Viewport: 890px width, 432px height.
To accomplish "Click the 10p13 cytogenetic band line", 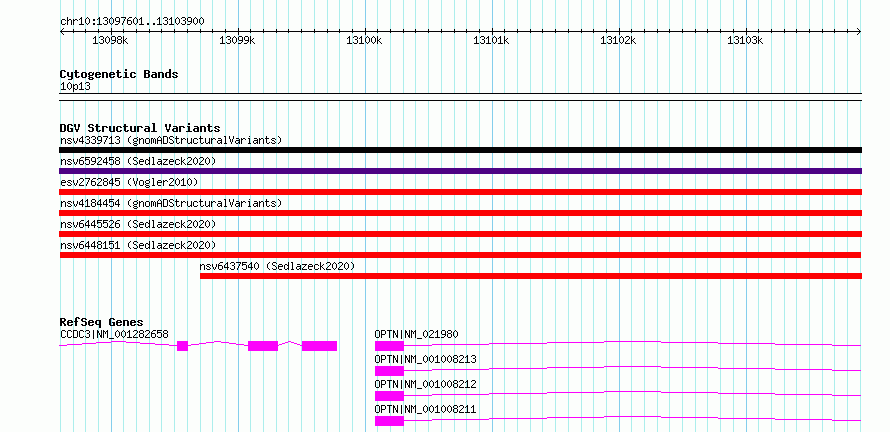I will point(460,97).
